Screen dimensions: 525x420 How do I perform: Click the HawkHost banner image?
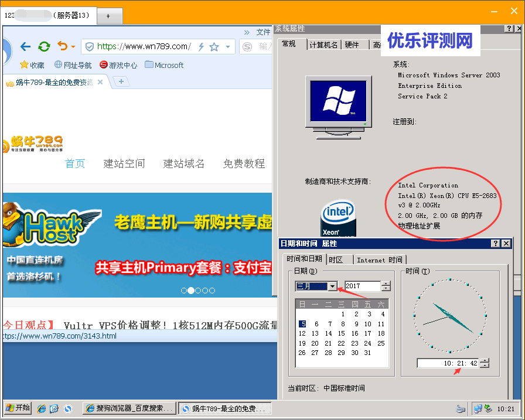pos(138,245)
